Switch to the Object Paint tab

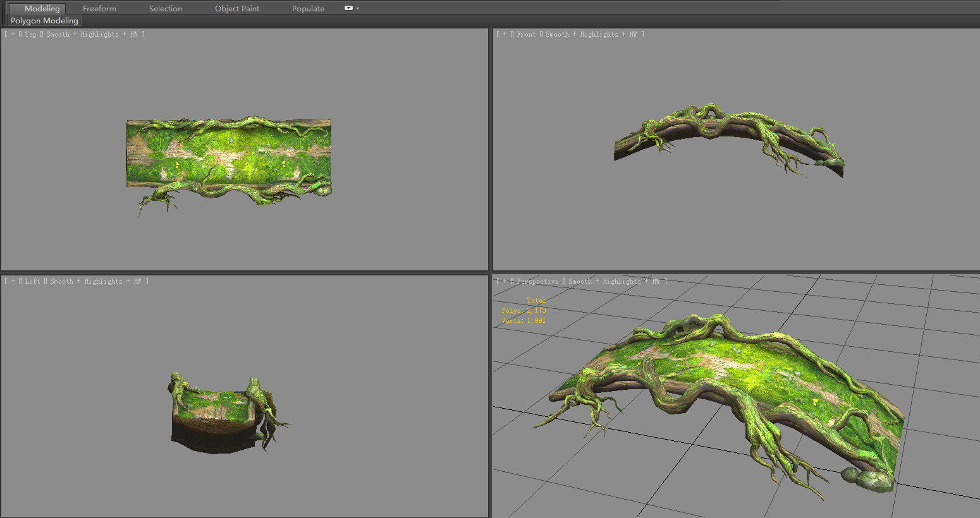point(237,8)
